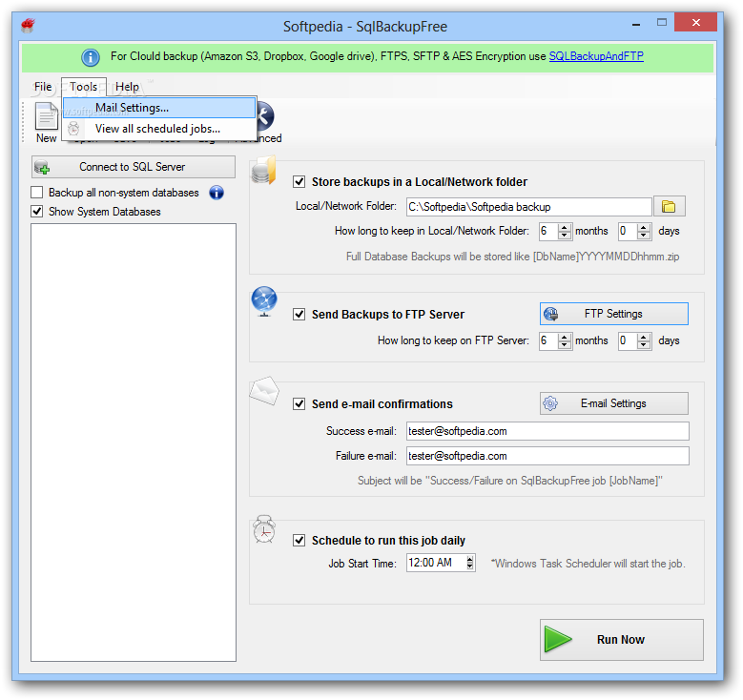Toggle Schedule to run this job daily
Viewport: 743px width, 700px height.
pyautogui.click(x=299, y=541)
